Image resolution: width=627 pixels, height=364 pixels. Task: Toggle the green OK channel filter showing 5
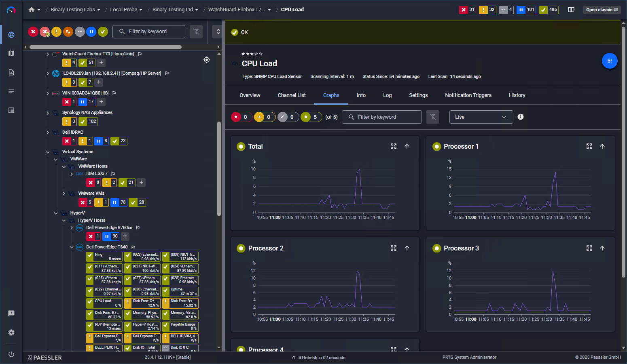tap(311, 117)
